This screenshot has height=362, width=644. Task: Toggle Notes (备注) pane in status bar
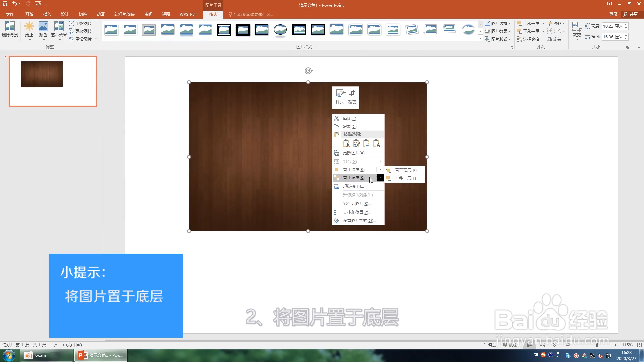(489, 345)
